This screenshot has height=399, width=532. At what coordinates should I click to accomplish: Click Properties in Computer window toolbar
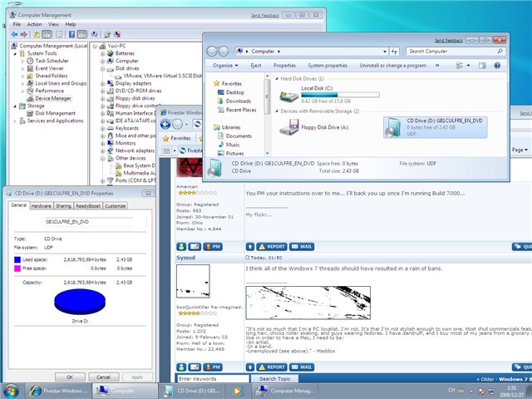point(284,66)
